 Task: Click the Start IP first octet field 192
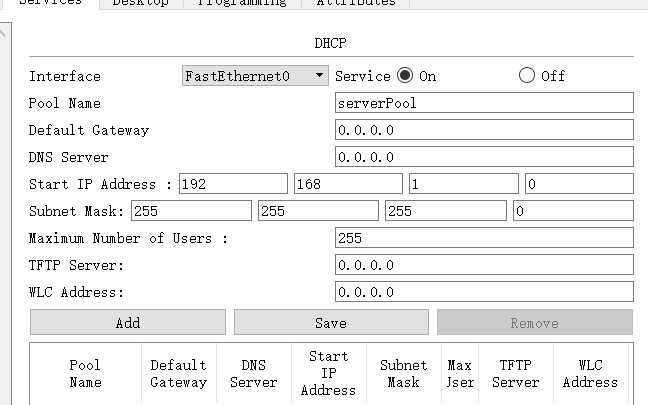(x=233, y=183)
